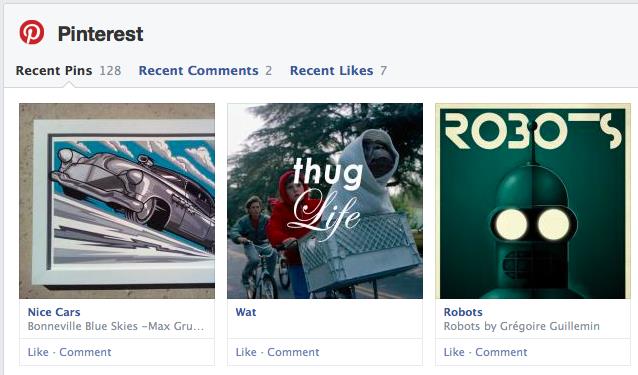The height and width of the screenshot is (375, 638).
Task: Like the Wat pin
Action: pos(246,352)
